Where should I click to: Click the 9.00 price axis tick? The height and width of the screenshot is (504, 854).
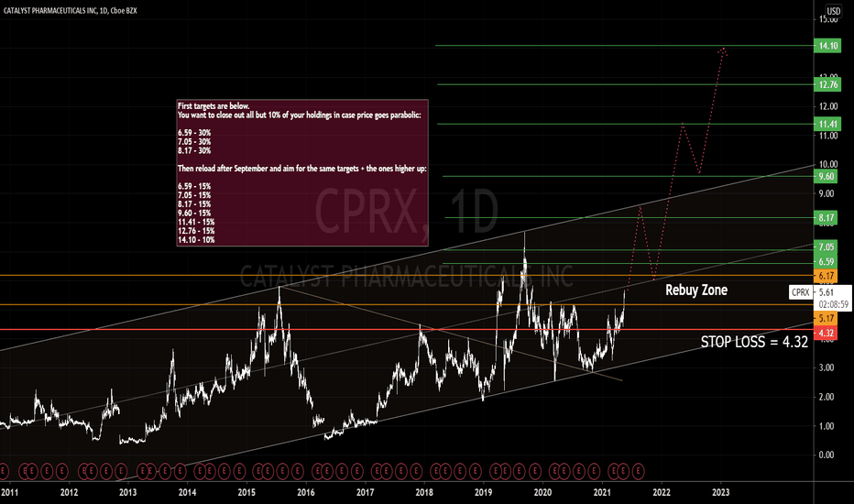tap(827, 193)
